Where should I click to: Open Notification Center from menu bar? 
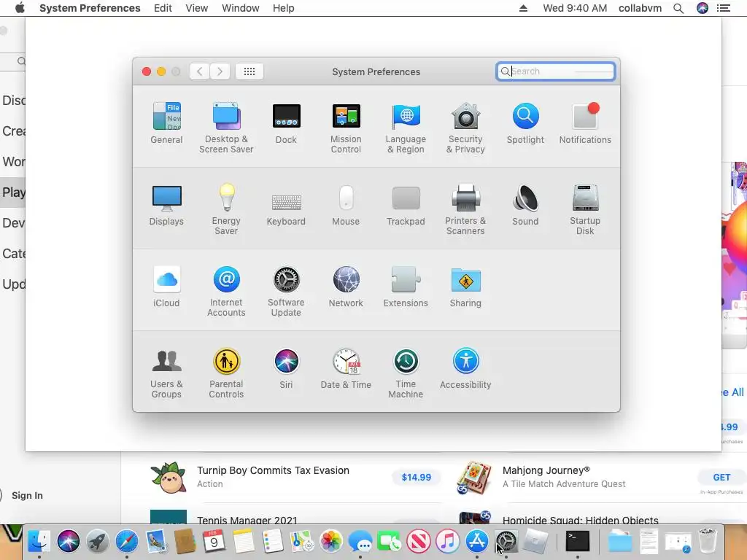click(x=724, y=8)
